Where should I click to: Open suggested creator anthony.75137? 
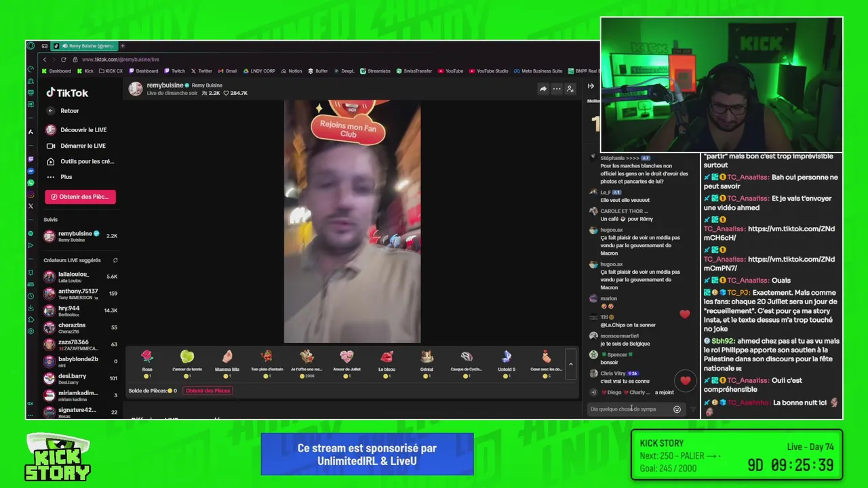click(80, 293)
